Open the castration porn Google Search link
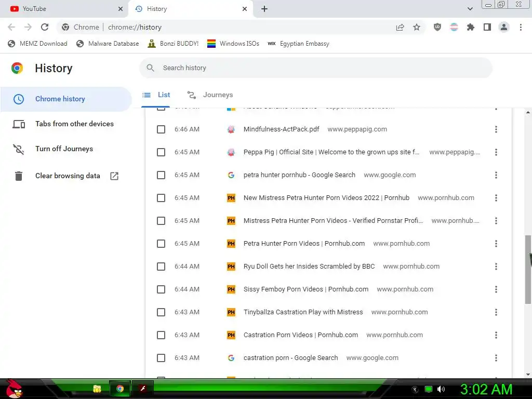Viewport: 532px width, 399px height. [x=291, y=358]
